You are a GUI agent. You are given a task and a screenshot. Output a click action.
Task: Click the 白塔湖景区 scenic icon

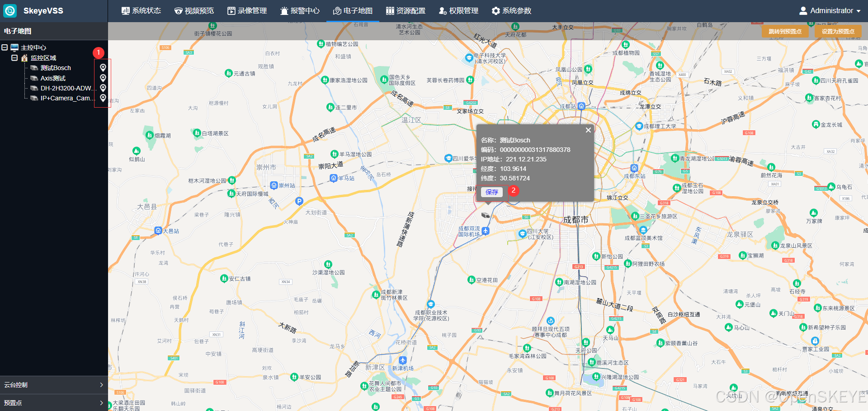coord(197,133)
